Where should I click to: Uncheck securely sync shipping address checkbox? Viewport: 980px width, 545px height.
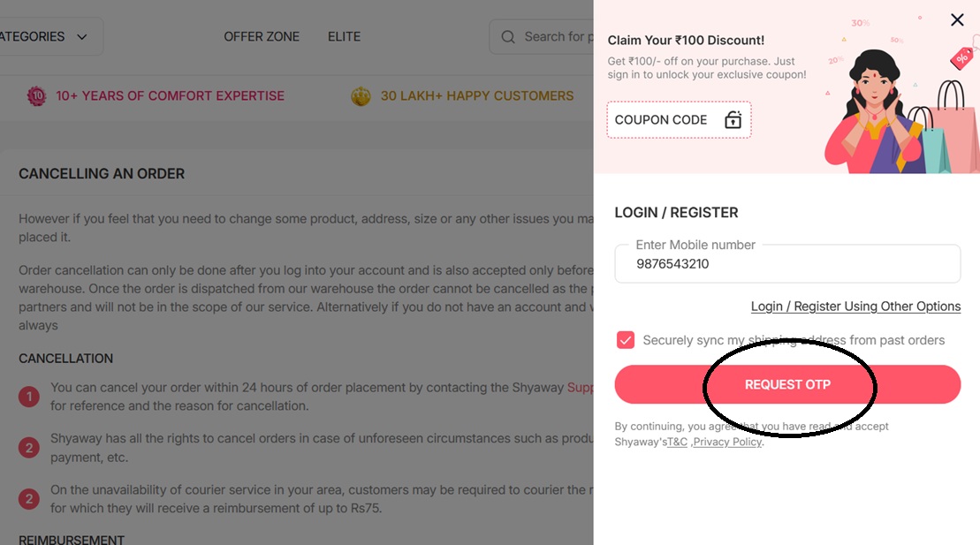625,340
